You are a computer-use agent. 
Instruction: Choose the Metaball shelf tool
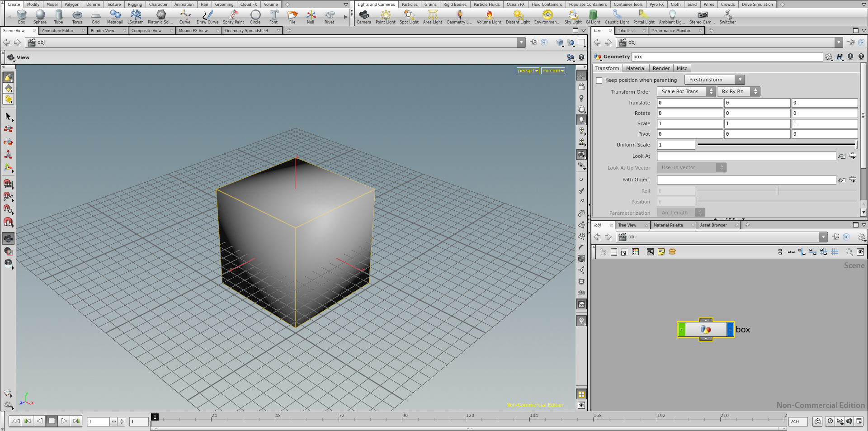coord(115,17)
